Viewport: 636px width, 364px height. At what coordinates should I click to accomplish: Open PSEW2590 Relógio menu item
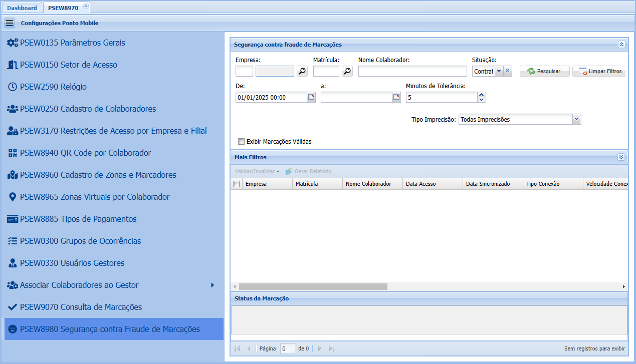click(53, 87)
